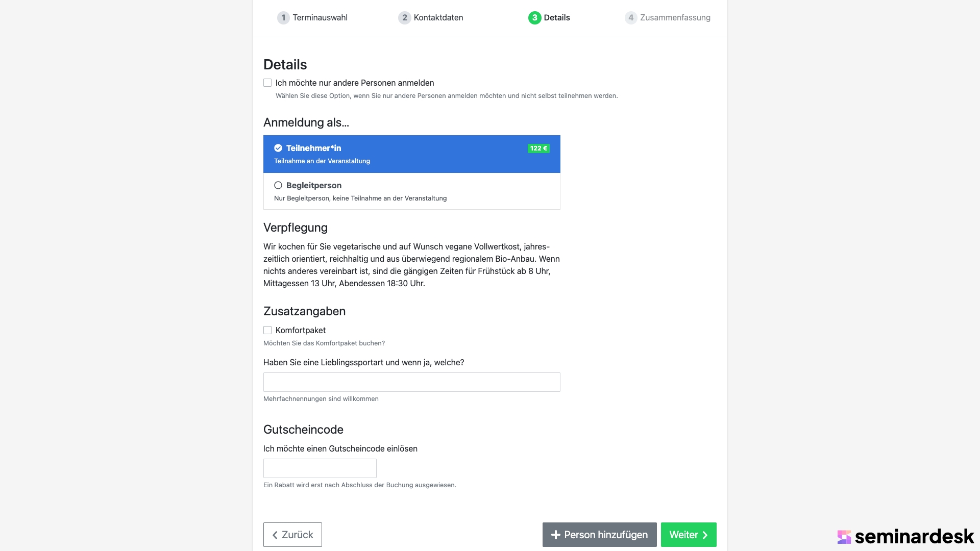Enable 'Ich möchte nur andere Personen anmelden' checkbox
The width and height of the screenshot is (980, 551).
[x=267, y=83]
